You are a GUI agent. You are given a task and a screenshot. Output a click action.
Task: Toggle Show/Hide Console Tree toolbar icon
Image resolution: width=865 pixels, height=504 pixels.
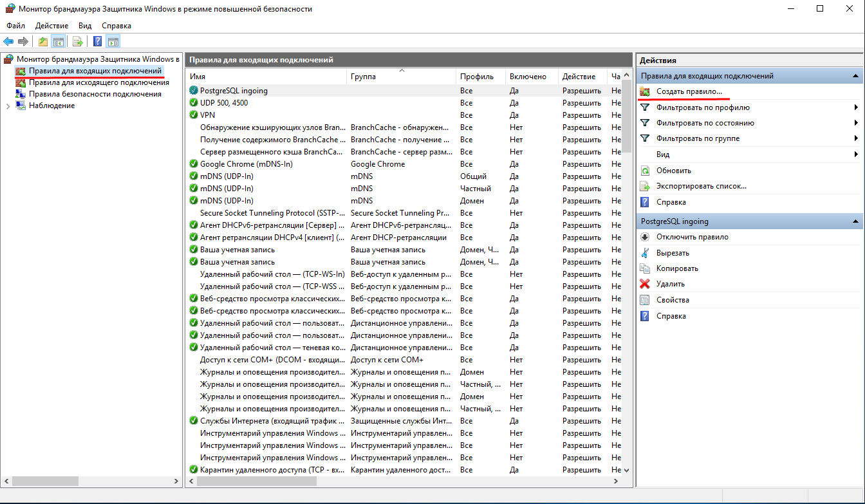pos(58,42)
